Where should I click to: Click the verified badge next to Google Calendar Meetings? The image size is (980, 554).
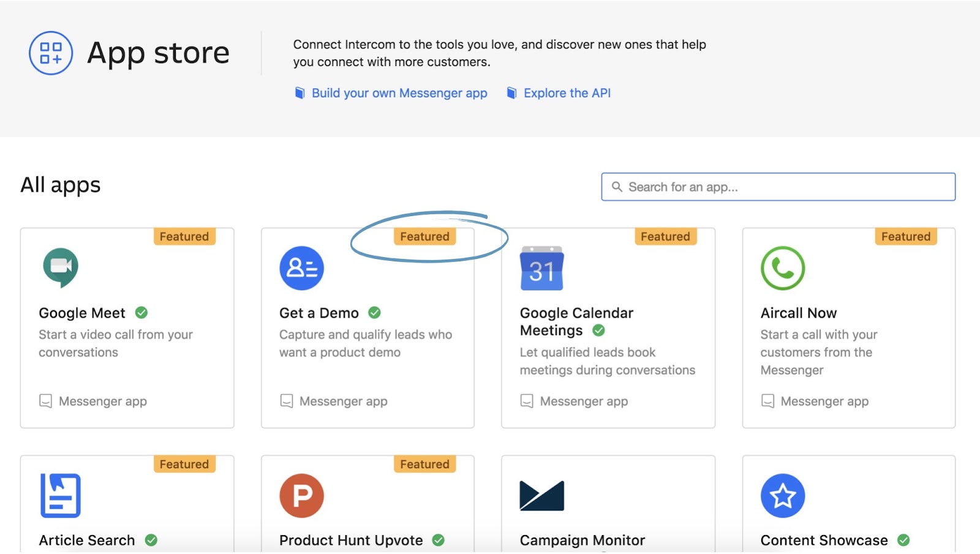599,331
